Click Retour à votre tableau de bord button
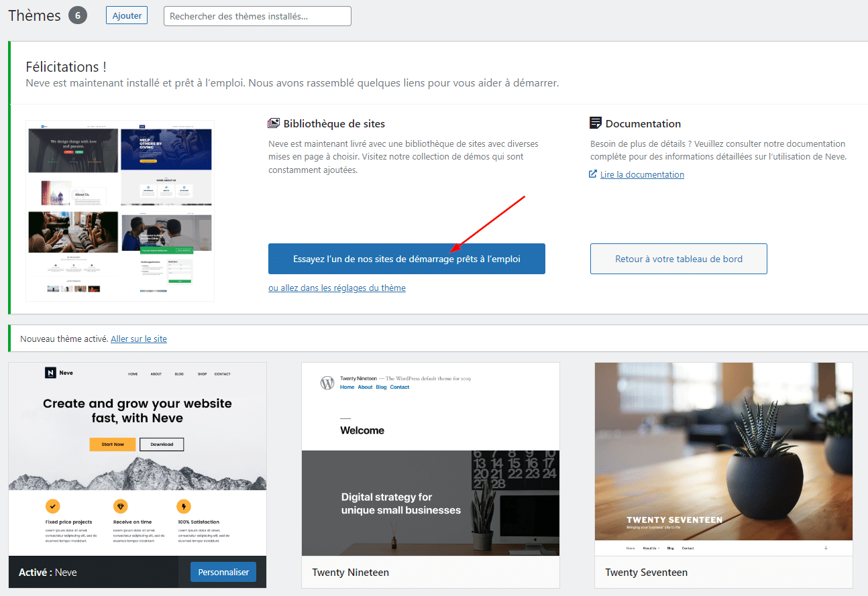The width and height of the screenshot is (868, 596). point(678,259)
